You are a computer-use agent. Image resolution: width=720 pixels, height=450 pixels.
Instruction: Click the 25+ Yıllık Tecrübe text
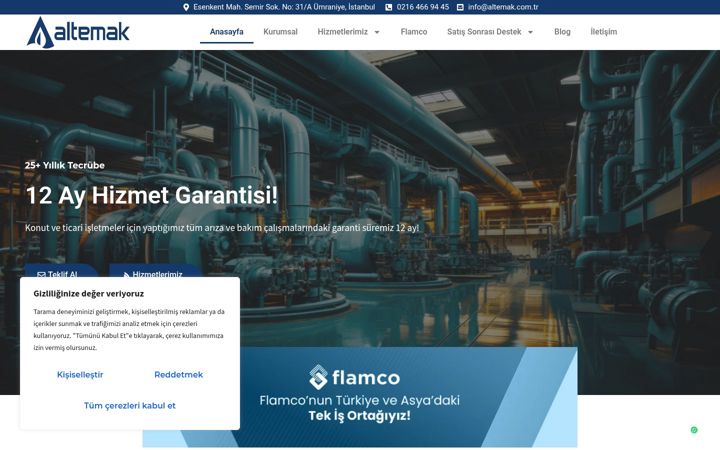point(65,165)
